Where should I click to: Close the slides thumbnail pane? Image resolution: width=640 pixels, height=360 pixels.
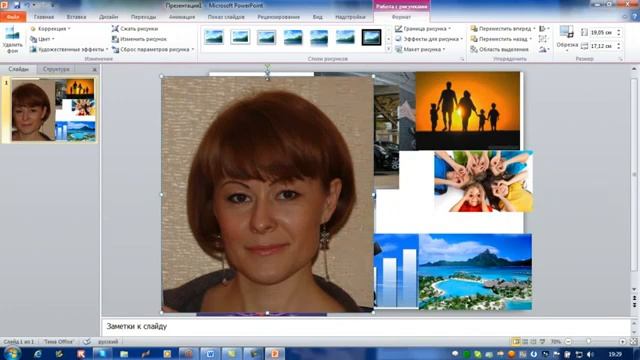click(94, 69)
